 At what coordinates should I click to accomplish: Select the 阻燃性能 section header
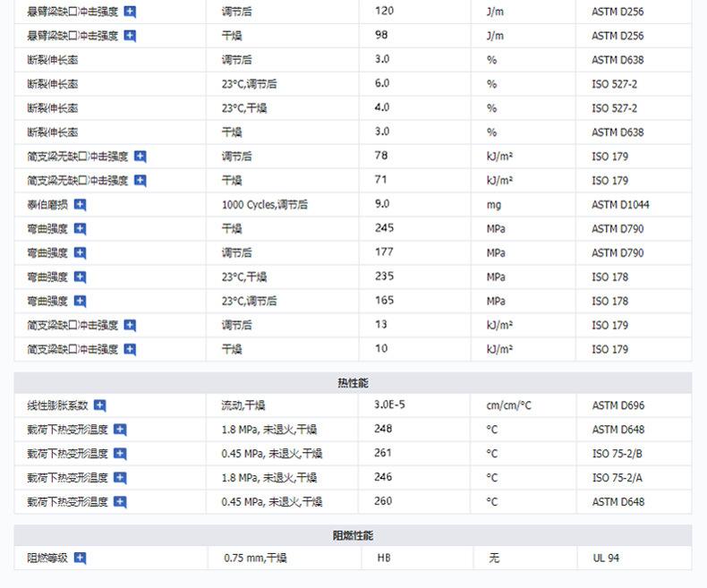[x=353, y=535]
